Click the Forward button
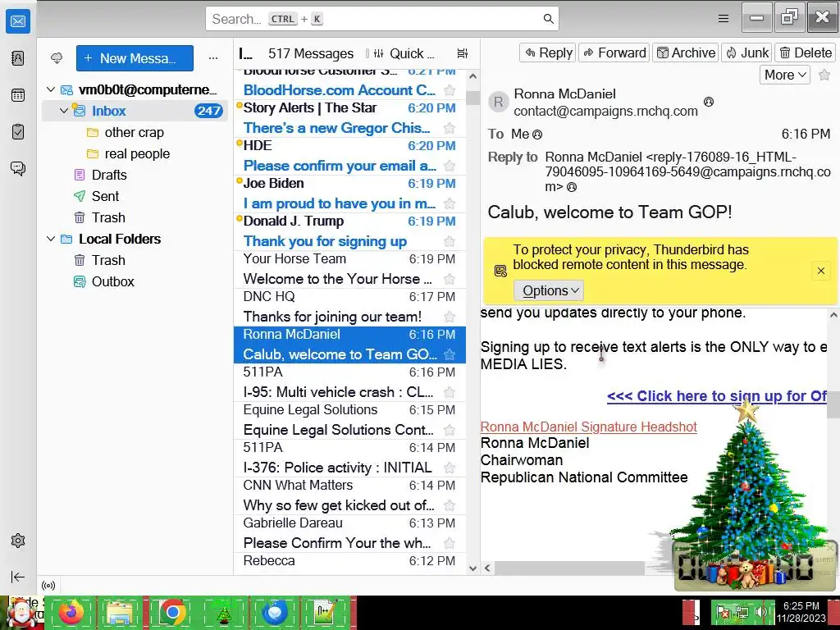Image resolution: width=840 pixels, height=630 pixels. [x=614, y=52]
